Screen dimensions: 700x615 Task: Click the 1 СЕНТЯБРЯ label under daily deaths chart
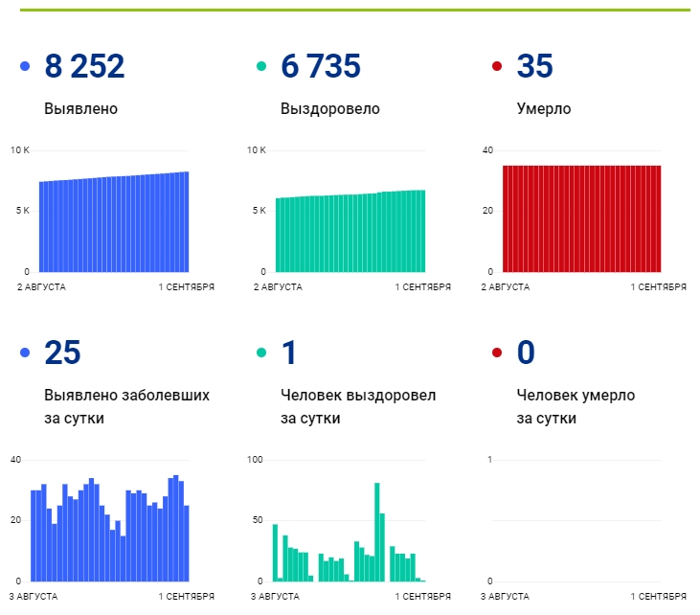pos(659,596)
